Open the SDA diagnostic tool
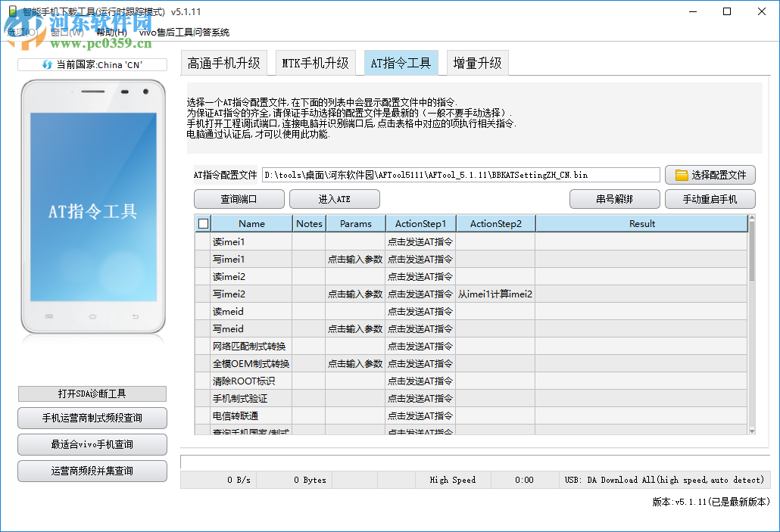Image resolution: width=780 pixels, height=532 pixels. point(92,394)
